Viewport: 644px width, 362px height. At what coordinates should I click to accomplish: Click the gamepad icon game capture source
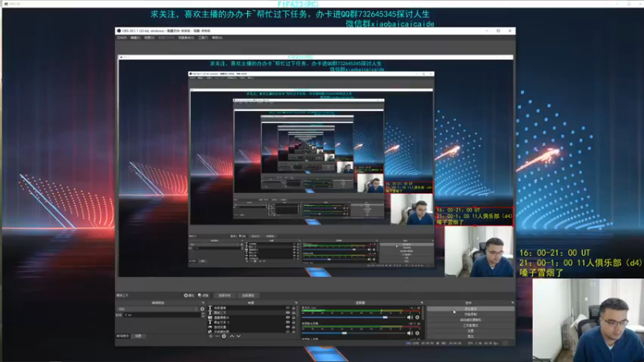210,327
